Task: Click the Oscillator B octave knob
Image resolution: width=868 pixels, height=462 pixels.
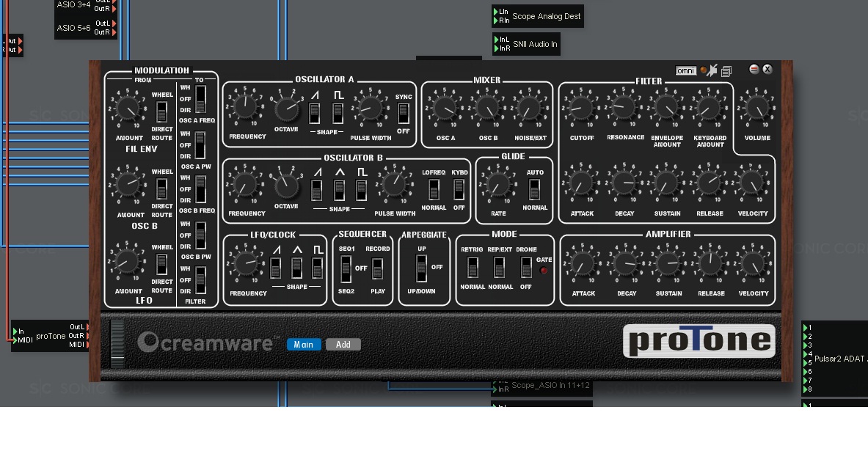Action: [x=287, y=186]
